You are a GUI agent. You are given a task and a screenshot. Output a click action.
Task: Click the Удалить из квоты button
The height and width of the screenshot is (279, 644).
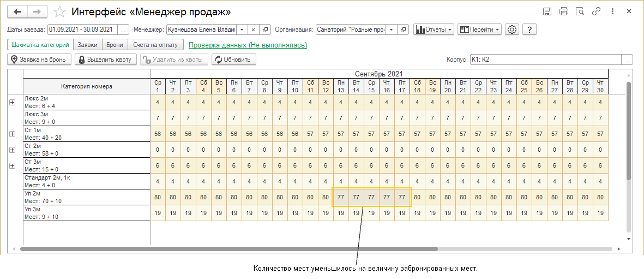coord(174,60)
